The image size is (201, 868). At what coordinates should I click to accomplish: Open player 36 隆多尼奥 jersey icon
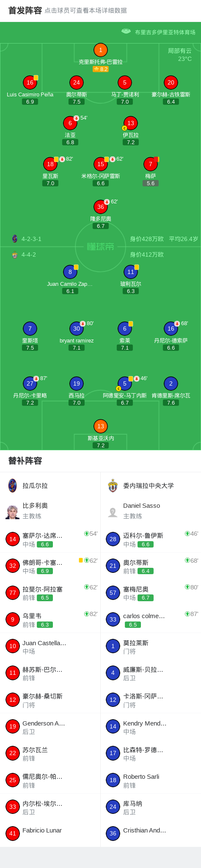101,207
